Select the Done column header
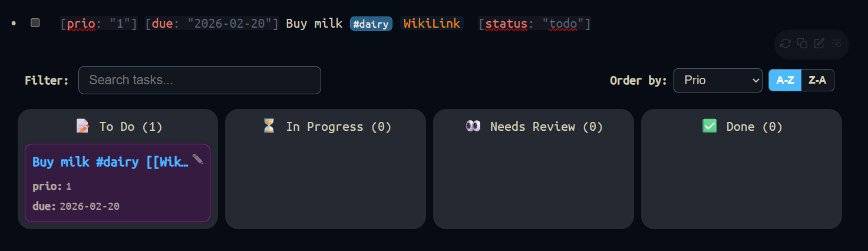The image size is (868, 251). (742, 126)
